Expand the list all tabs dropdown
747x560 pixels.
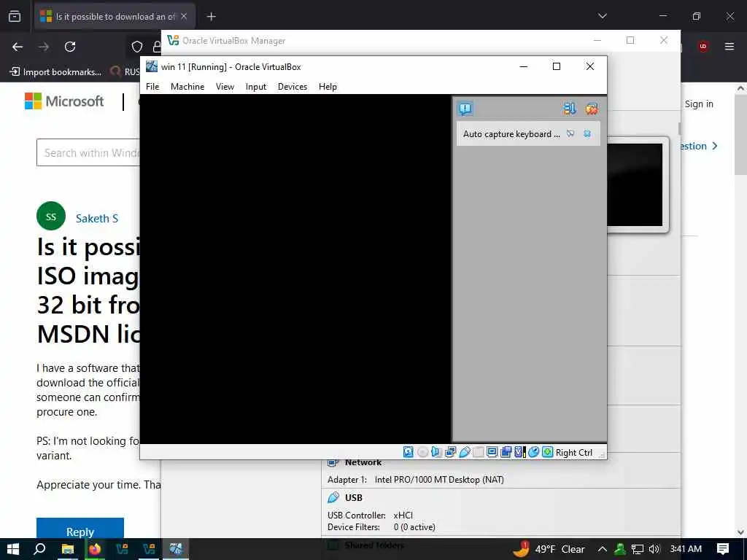pyautogui.click(x=602, y=16)
